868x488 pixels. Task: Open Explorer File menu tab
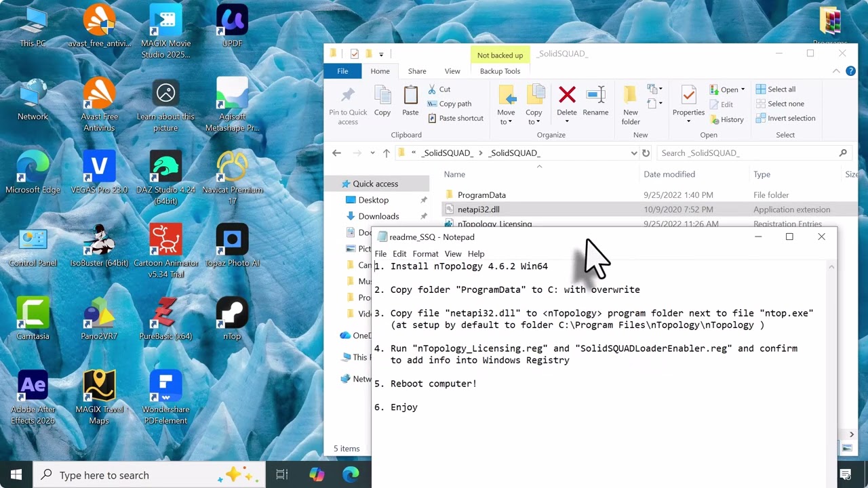coord(342,71)
